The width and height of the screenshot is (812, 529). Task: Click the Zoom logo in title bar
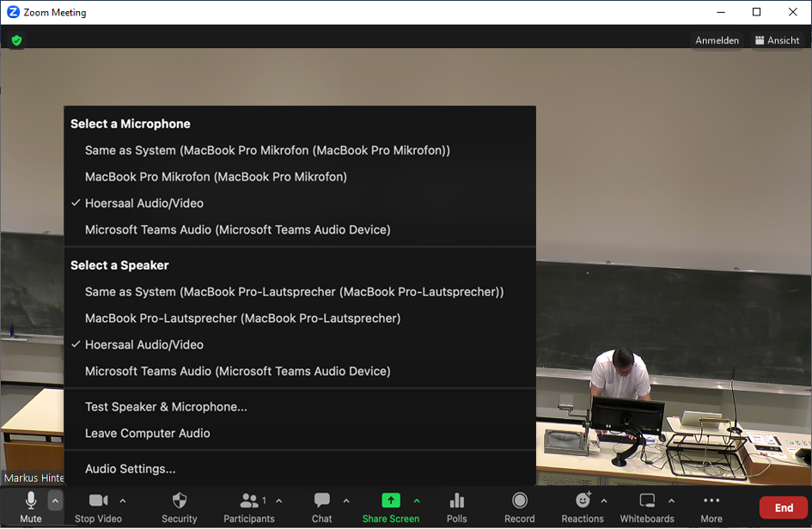click(13, 12)
